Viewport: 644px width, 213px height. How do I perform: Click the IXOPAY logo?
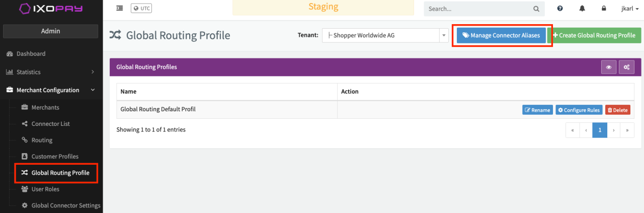pos(51,9)
